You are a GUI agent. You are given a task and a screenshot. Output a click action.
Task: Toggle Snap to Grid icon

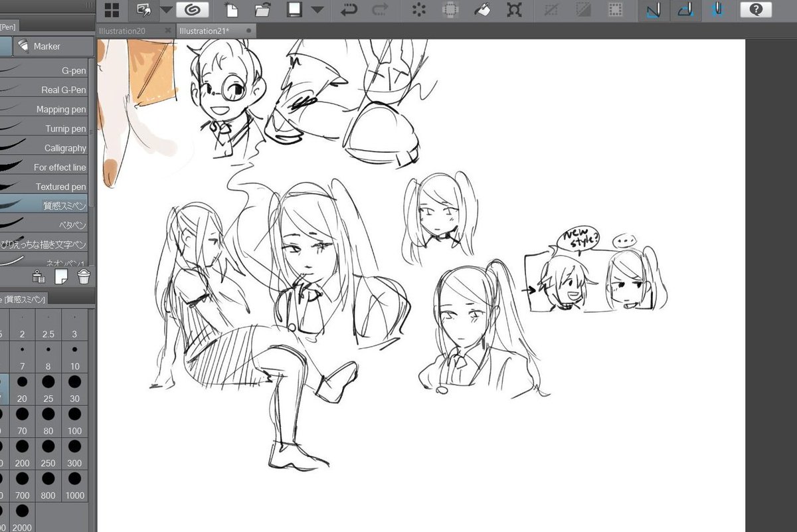718,10
